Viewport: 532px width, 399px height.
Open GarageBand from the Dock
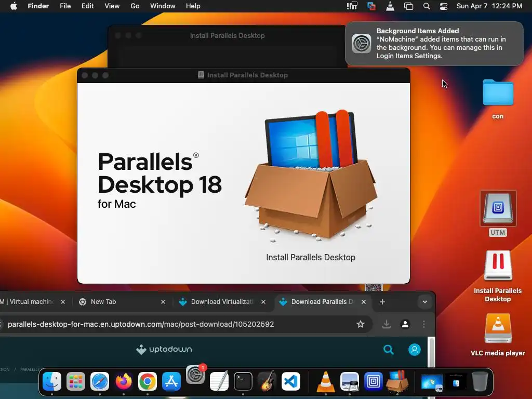(x=267, y=381)
